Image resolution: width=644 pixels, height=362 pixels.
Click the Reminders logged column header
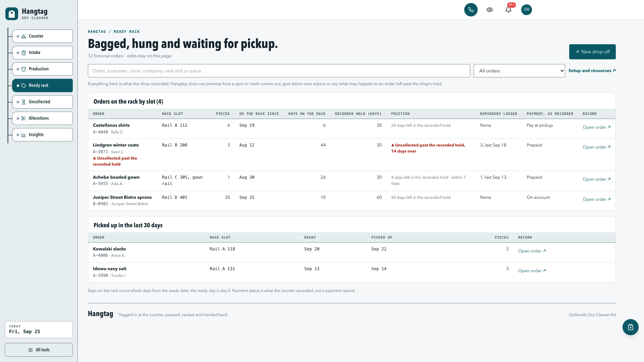(x=498, y=114)
